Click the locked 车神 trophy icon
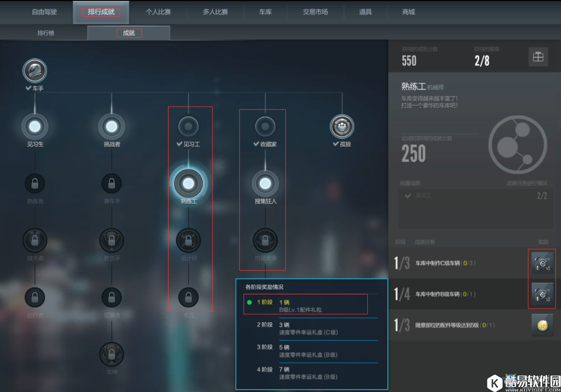This screenshot has height=392, width=561. [111, 354]
